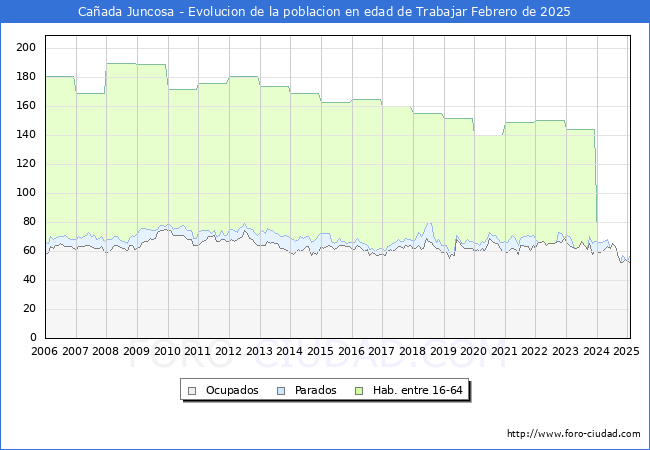Click the 180 y-axis value

26,77
